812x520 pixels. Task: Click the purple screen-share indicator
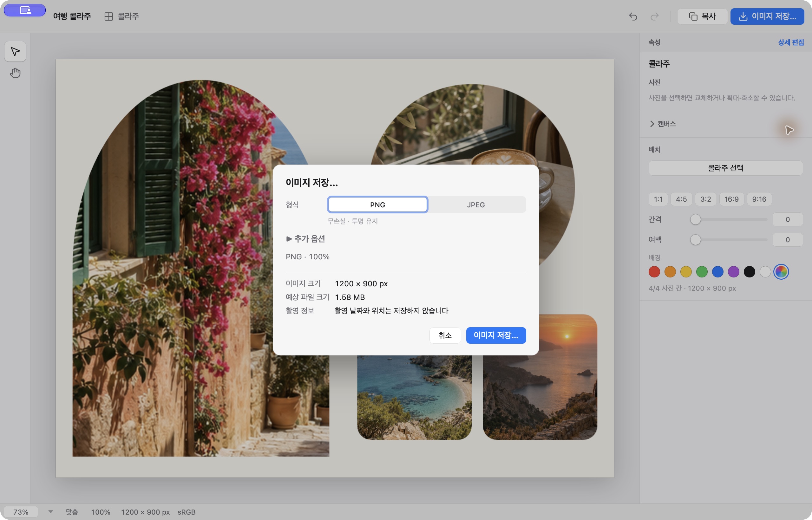[25, 10]
